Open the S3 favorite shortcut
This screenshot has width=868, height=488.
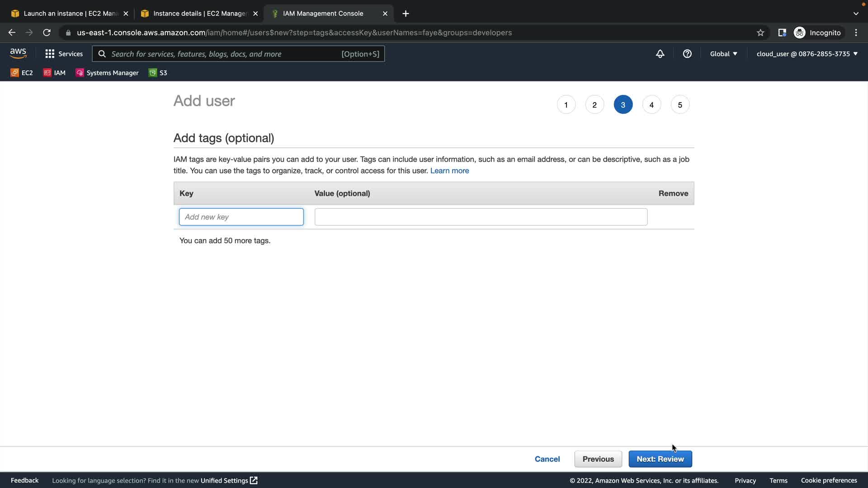[x=158, y=73]
